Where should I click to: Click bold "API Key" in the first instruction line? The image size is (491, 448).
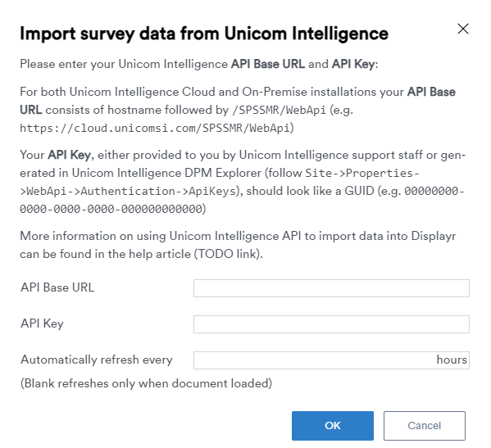pyautogui.click(x=353, y=64)
